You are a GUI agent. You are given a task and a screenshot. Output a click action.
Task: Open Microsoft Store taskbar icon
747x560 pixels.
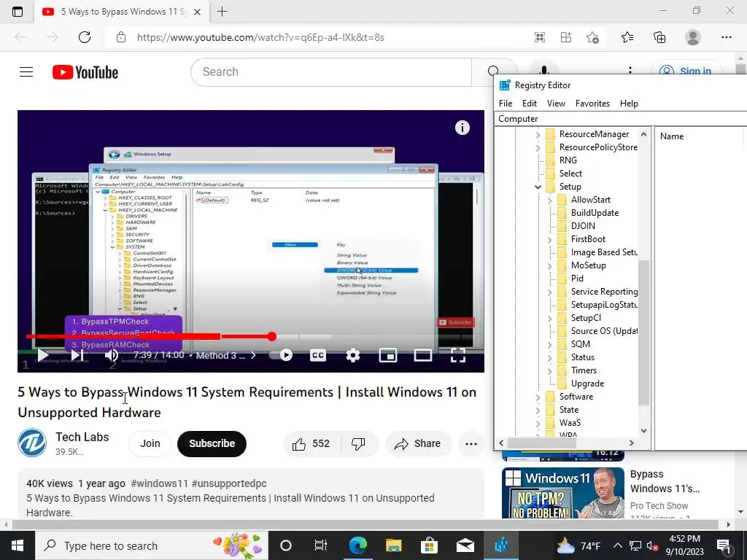pyautogui.click(x=429, y=545)
